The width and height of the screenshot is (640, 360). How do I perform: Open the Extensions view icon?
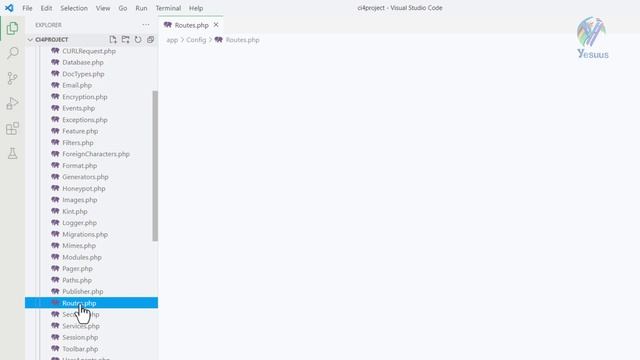[x=12, y=129]
